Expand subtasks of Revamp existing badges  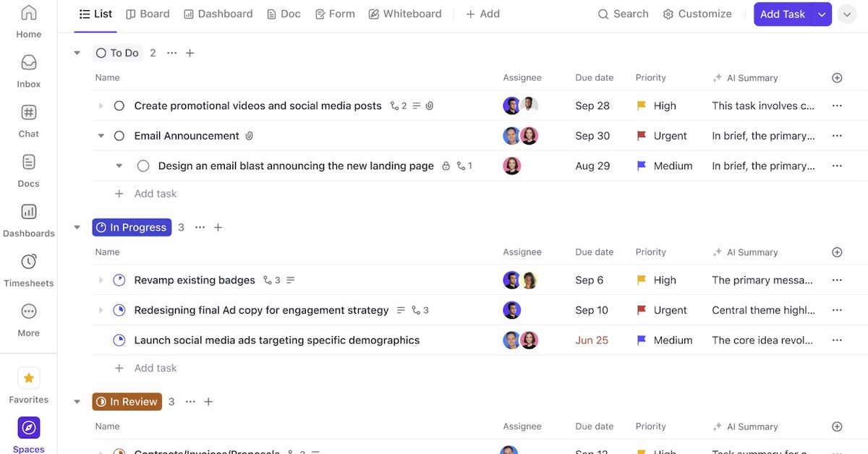point(101,280)
